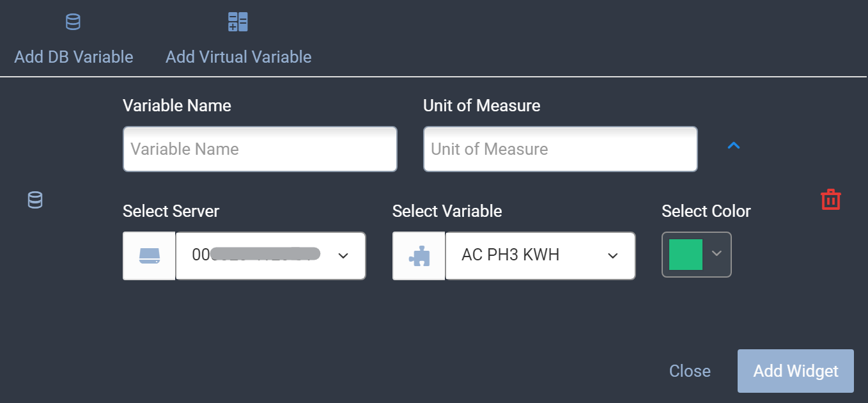Click the red trash delete icon

point(830,200)
